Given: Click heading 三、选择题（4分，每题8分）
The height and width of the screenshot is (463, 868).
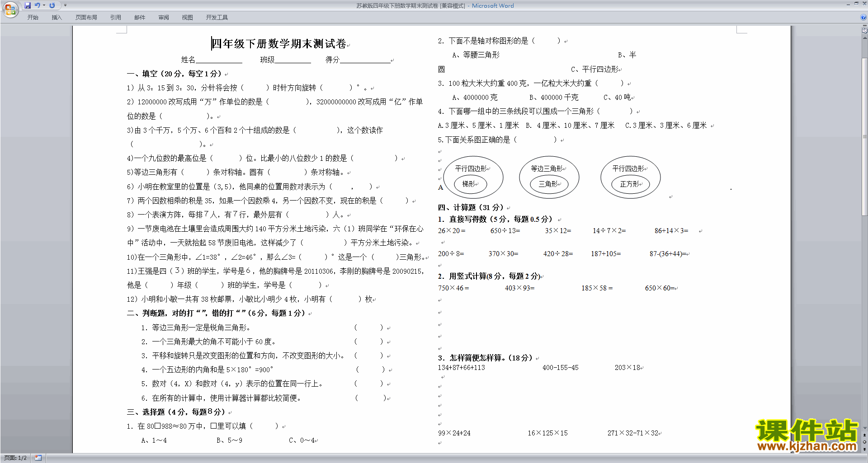Looking at the screenshot, I should tap(176, 412).
